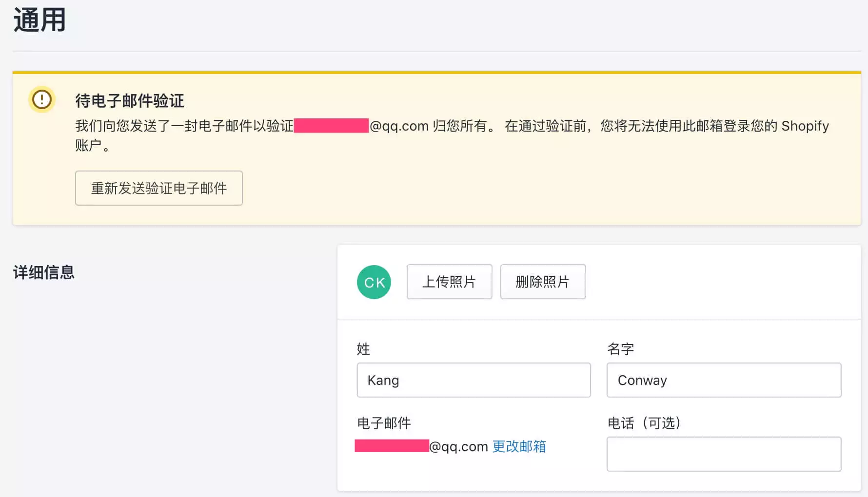This screenshot has width=868, height=497.
Task: Focus the 姓 field containing Kang
Action: [473, 380]
